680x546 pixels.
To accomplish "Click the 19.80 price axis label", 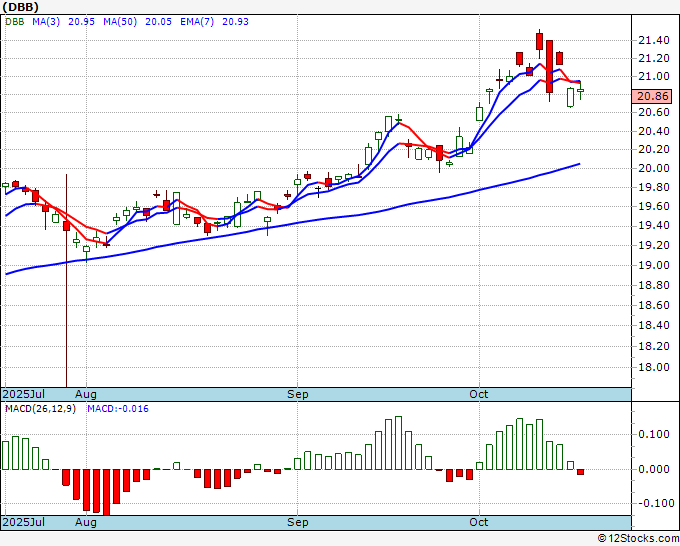I will [x=654, y=188].
